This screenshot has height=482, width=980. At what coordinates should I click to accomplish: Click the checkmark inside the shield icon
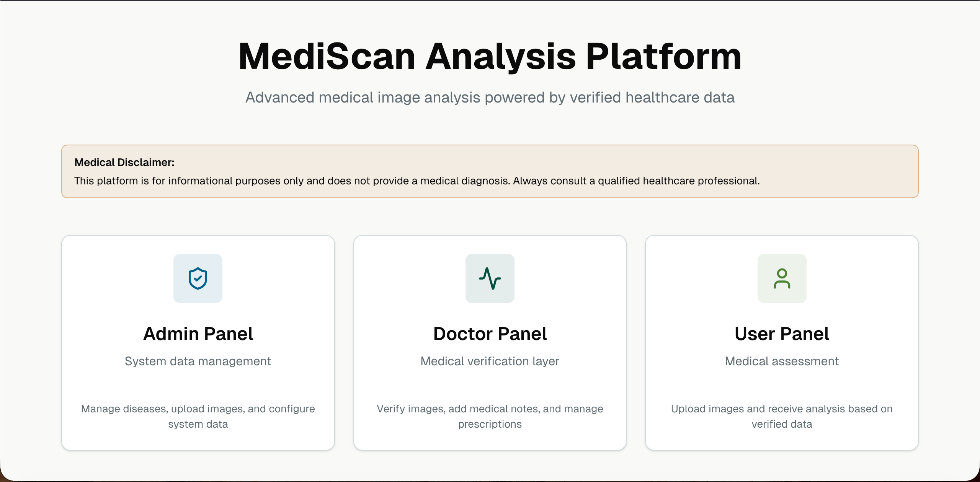coord(198,279)
